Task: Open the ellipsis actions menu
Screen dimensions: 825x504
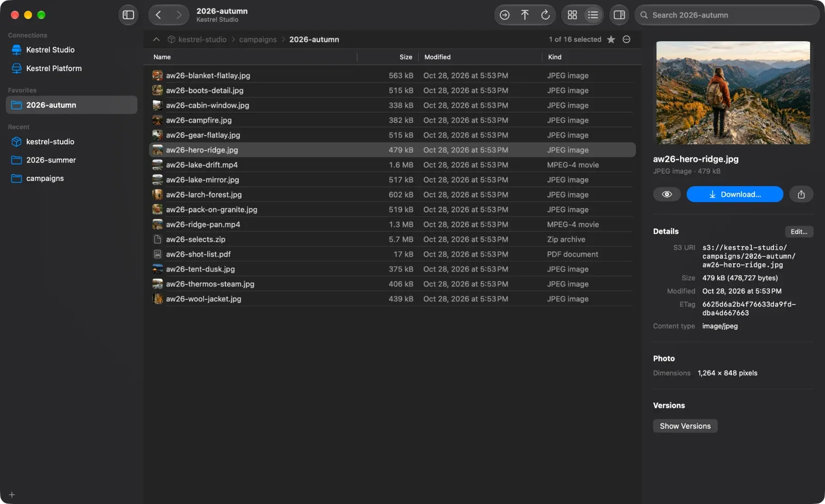Action: click(626, 40)
